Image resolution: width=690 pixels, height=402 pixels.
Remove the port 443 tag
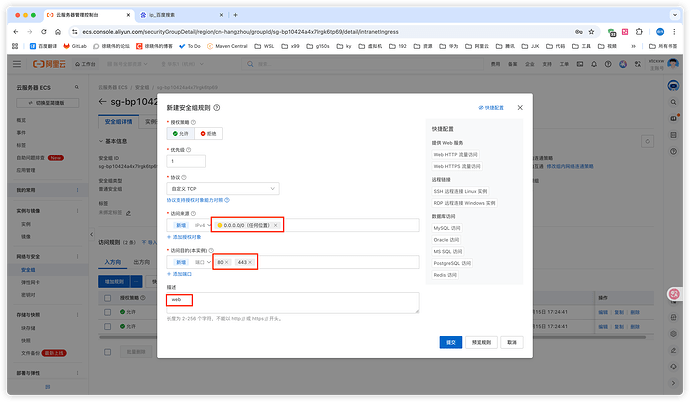click(x=251, y=262)
